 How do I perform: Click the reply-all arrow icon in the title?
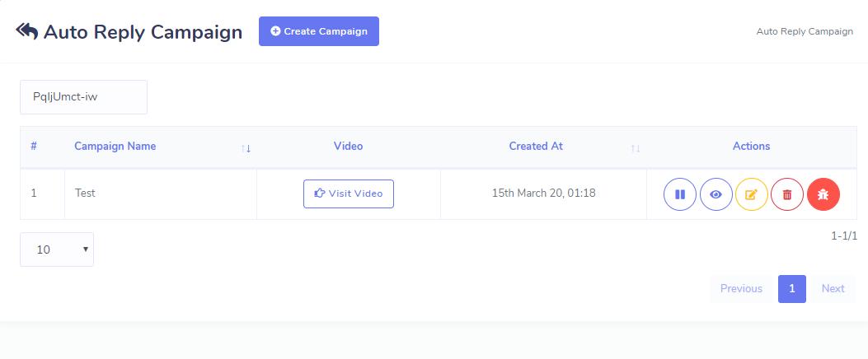tap(26, 31)
